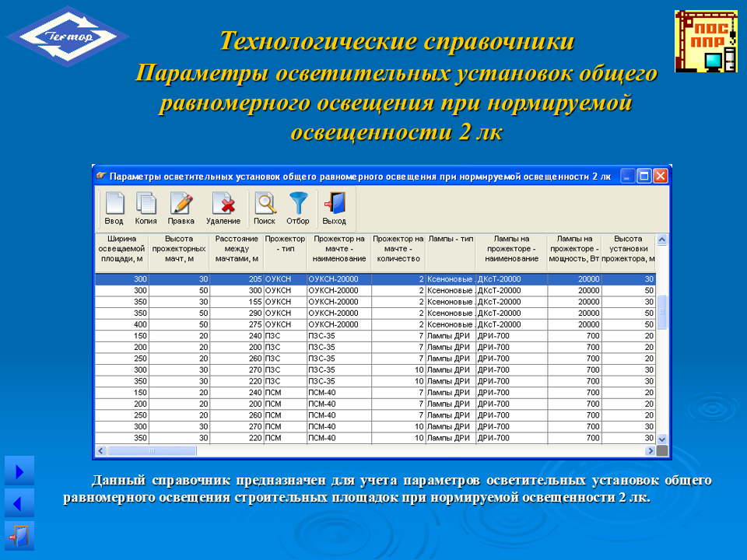Click the table's vertical scrollbar thumb
Screen dimensions: 747x560
[661, 312]
